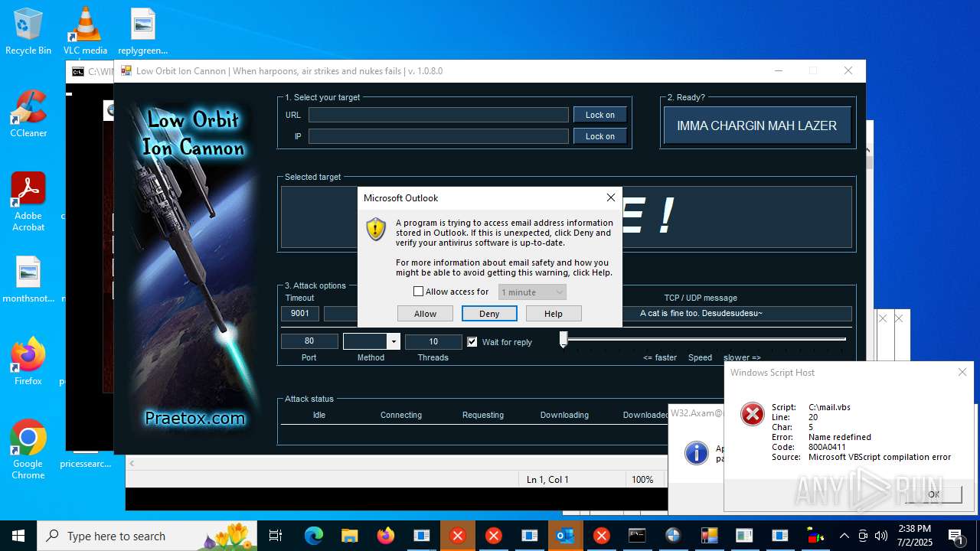The image size is (980, 551).
Task: Click the Port field showing 80
Action: 309,341
